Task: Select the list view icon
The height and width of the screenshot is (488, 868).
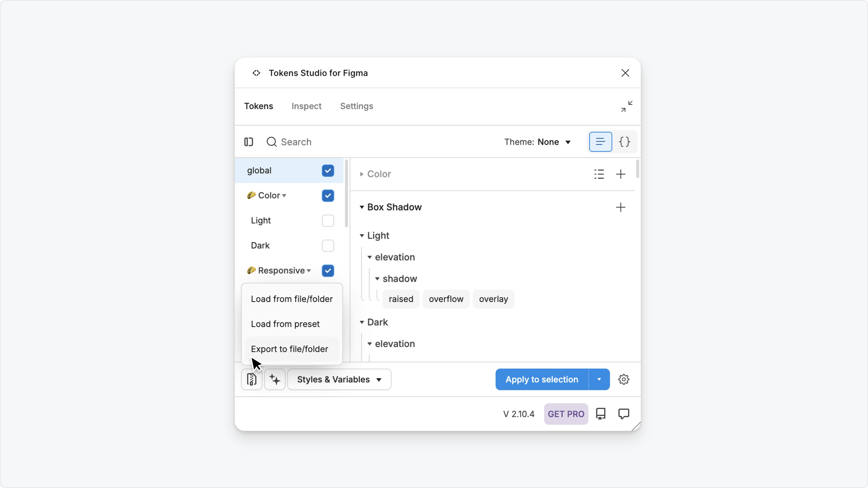Action: [600, 142]
